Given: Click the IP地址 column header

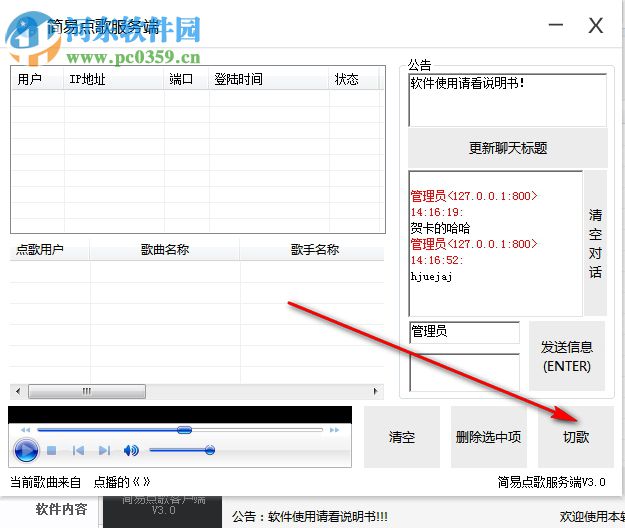Looking at the screenshot, I should [114, 79].
